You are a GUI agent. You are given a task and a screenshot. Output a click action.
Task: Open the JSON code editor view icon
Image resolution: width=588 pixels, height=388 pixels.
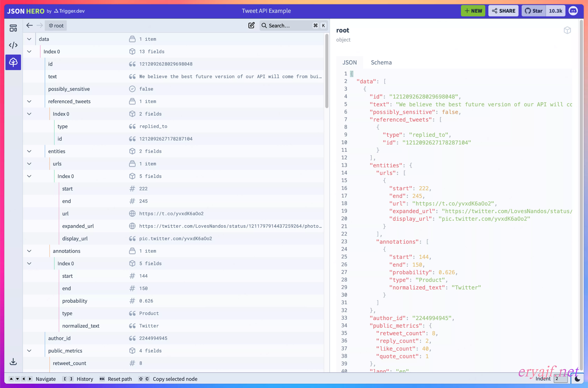tap(13, 45)
